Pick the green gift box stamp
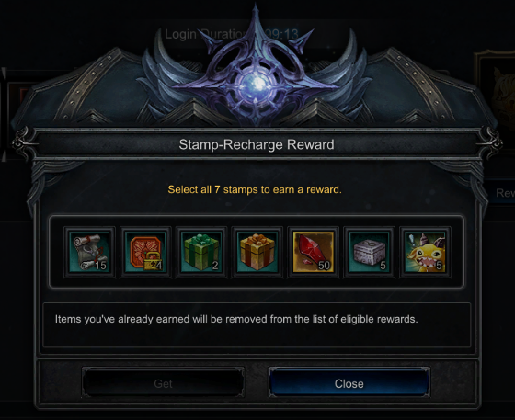This screenshot has width=515, height=420. [x=201, y=252]
